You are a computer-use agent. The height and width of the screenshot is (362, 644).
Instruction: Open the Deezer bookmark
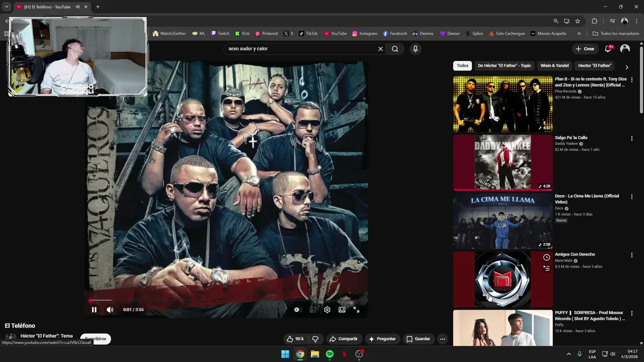point(450,34)
